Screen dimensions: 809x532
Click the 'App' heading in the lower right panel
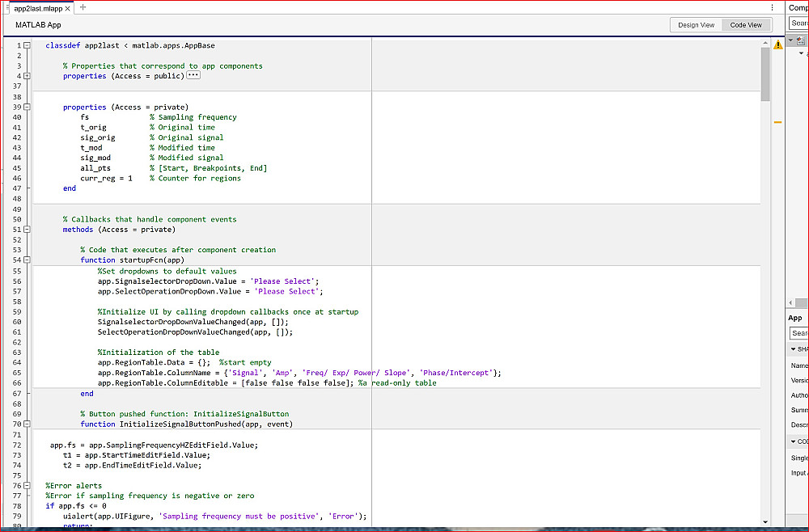click(x=795, y=318)
